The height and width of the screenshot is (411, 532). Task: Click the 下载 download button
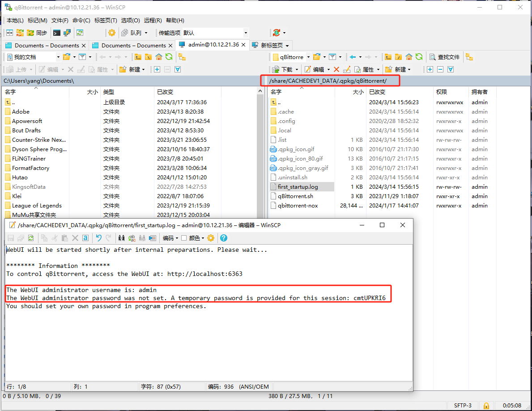(283, 69)
